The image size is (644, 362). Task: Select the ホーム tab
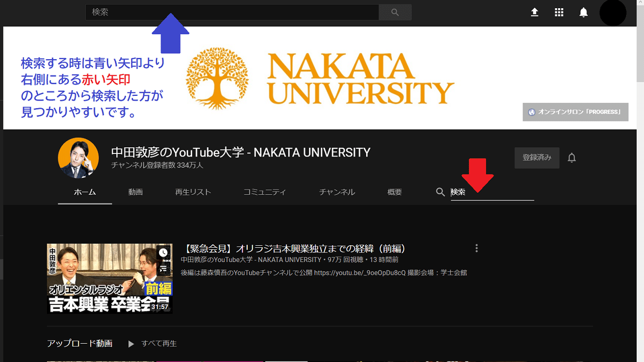point(85,192)
